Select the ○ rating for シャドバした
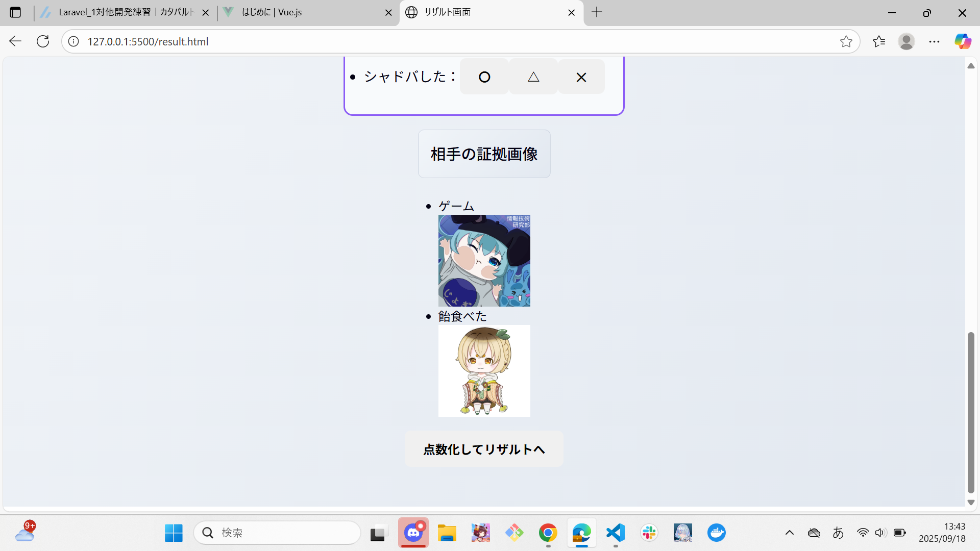The image size is (980, 551). click(484, 77)
